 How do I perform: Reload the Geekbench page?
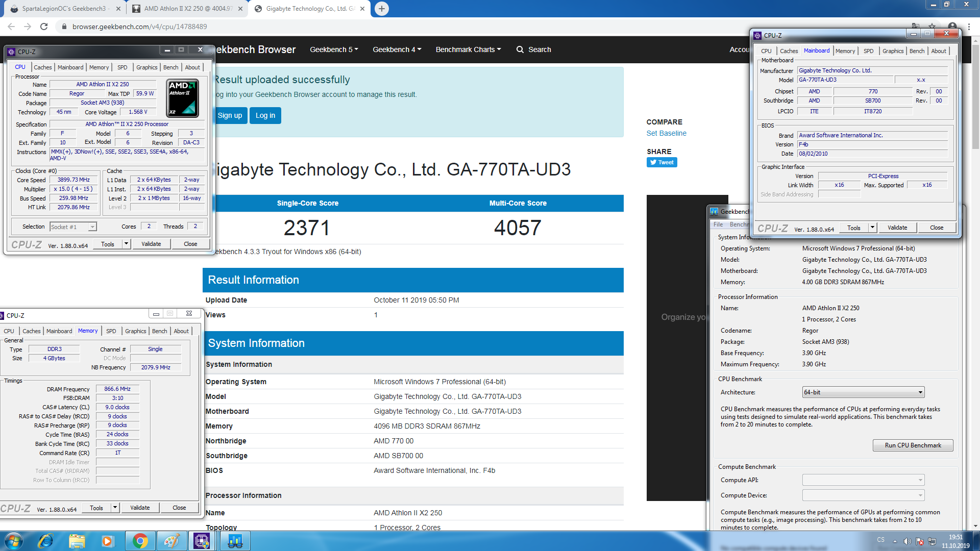44,27
